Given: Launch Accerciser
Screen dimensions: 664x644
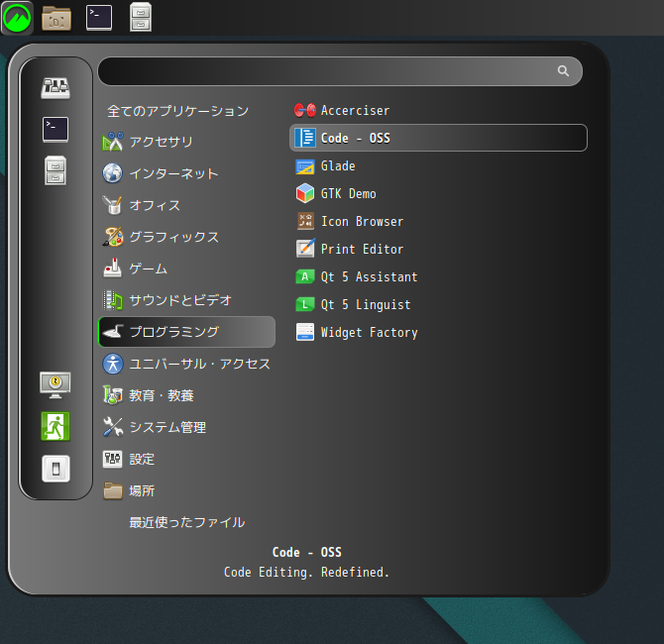Looking at the screenshot, I should [x=438, y=110].
